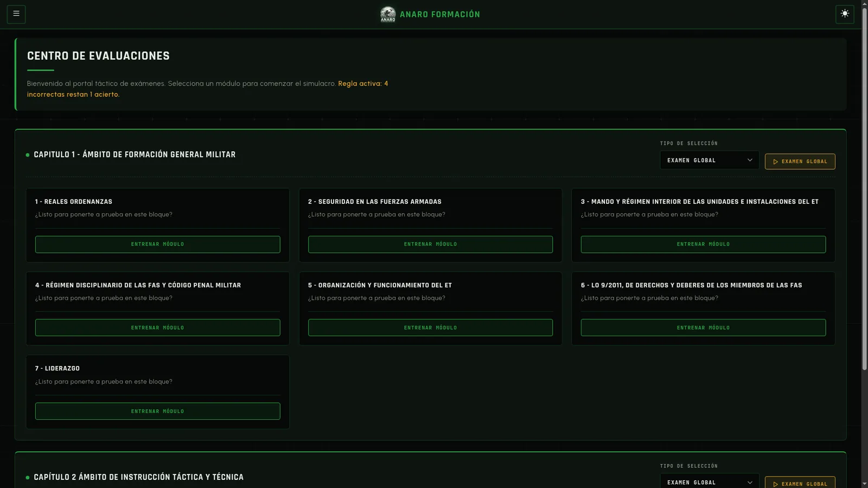Click '2 - Seguridad en las Fuerzas Armadas' title
Viewport: 868px width, 488px height.
pyautogui.click(x=375, y=202)
